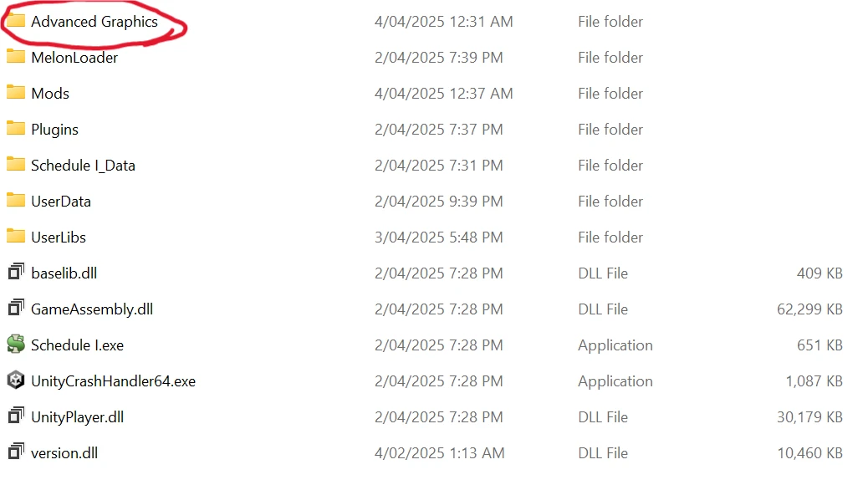Select the Schedule I_Data folder name
The height and width of the screenshot is (480, 868).
83,166
